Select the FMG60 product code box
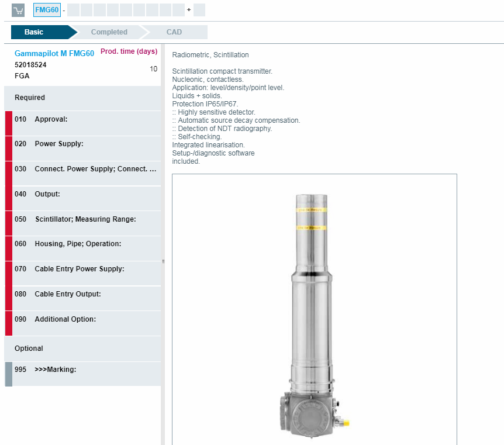This screenshot has width=504, height=445. (x=47, y=10)
